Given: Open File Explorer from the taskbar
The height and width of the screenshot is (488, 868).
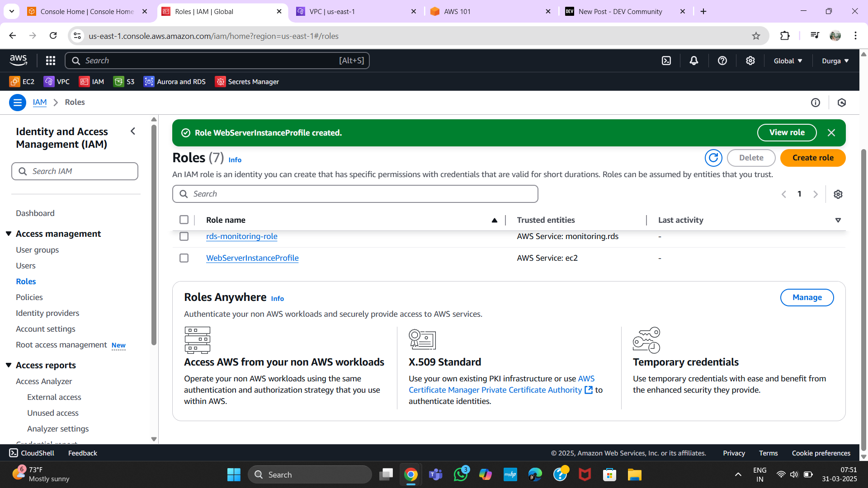Looking at the screenshot, I should (635, 474).
